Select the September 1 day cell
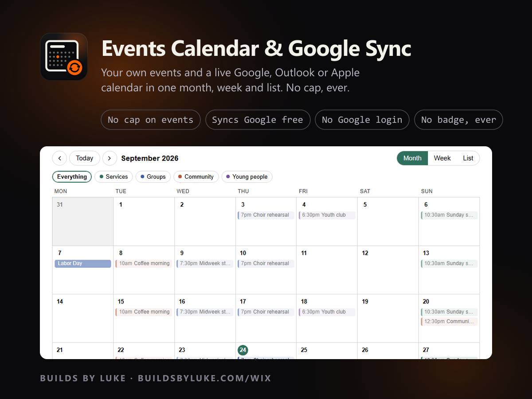 [x=144, y=221]
